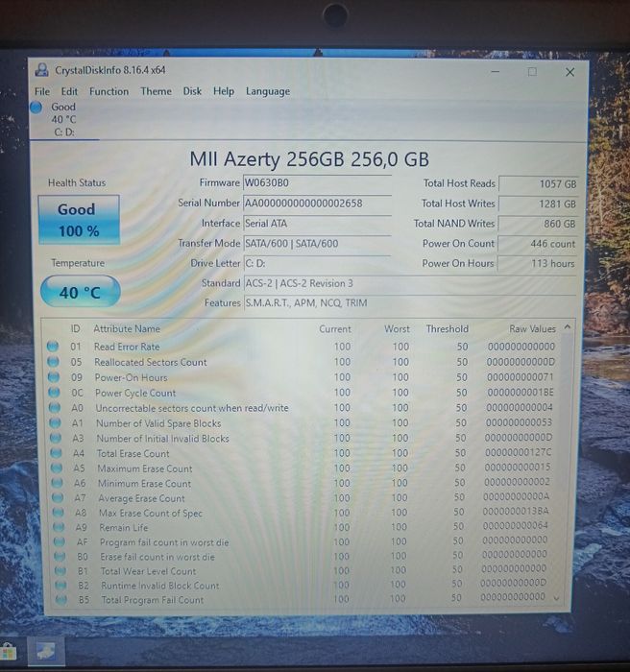Click the Attribute Name column header

click(x=127, y=328)
